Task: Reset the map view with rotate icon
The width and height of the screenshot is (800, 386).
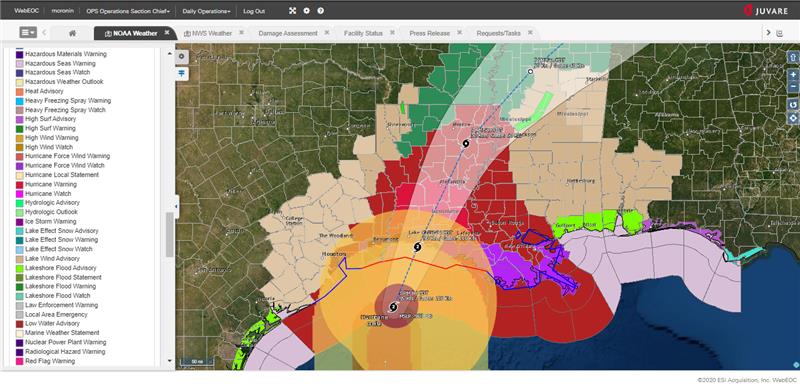Action: click(x=793, y=105)
